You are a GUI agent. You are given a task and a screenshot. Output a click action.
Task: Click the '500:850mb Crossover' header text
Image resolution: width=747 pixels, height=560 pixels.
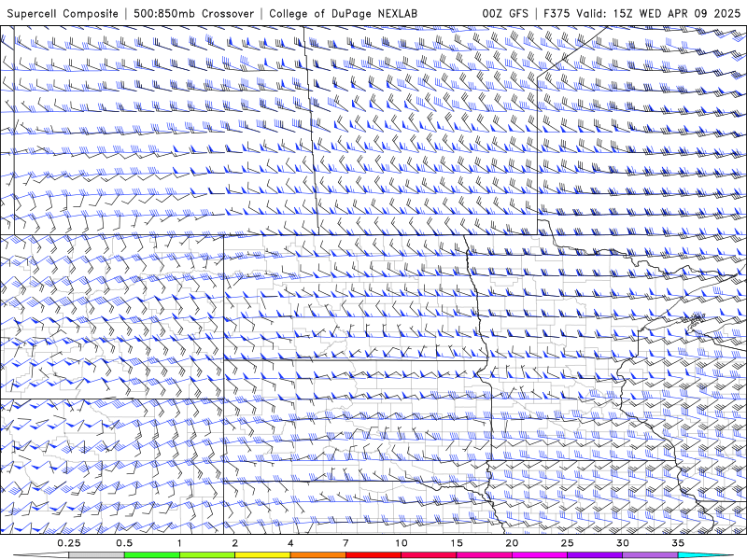click(x=193, y=13)
